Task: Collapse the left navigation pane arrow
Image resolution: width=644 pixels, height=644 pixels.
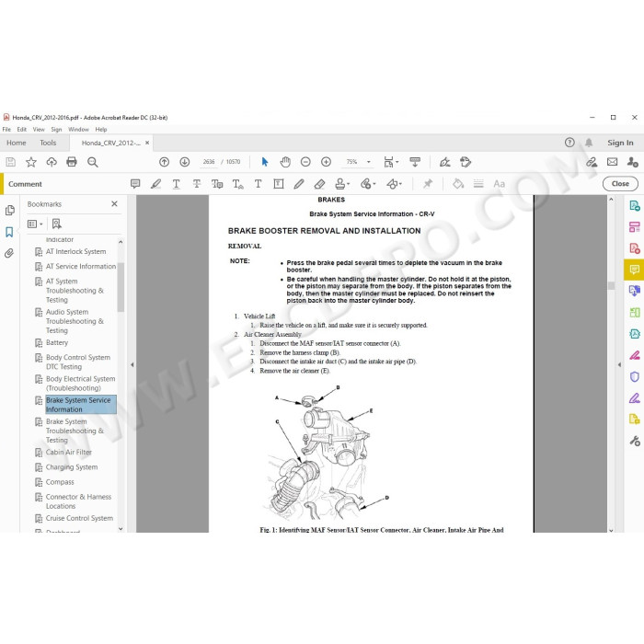Action: (131, 364)
